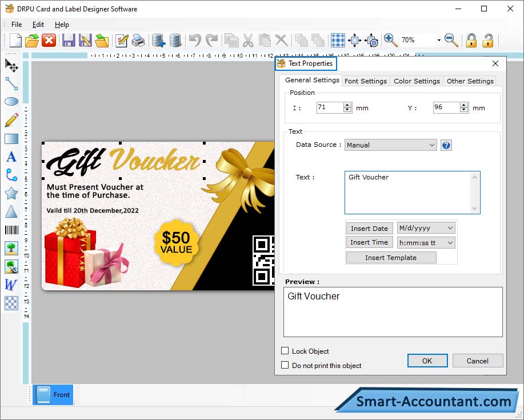Switch to the Color Settings tab
The height and width of the screenshot is (420, 524).
[417, 81]
